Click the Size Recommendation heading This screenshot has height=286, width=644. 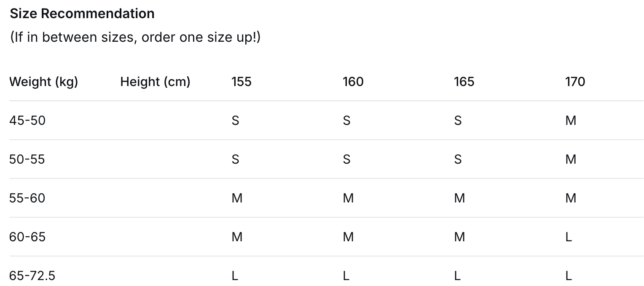tap(82, 13)
